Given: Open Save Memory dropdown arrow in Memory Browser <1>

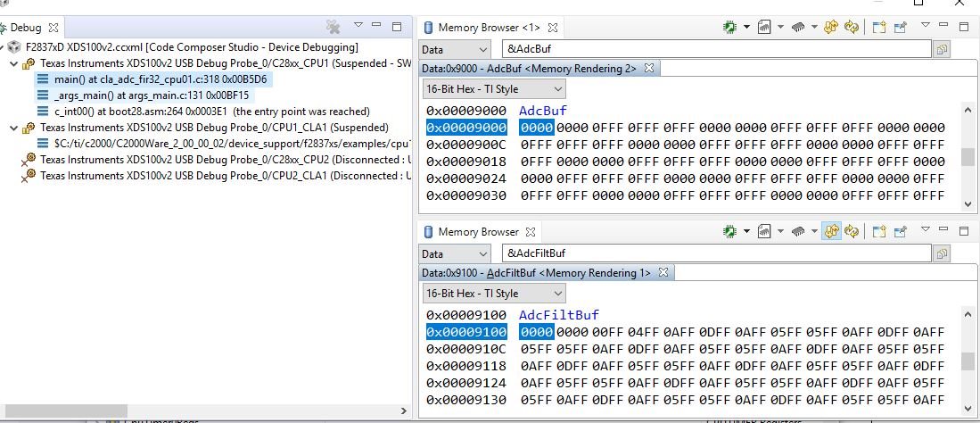Looking at the screenshot, I should click(780, 27).
